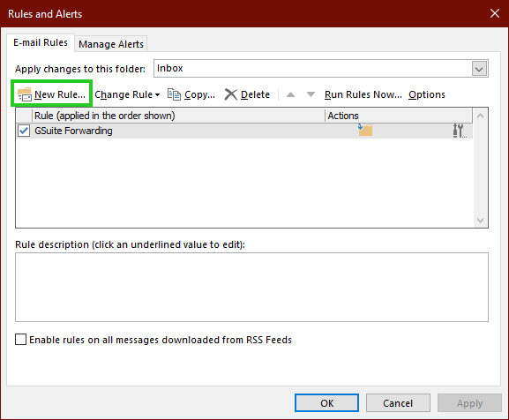
Task: Click the Cancel button
Action: pyautogui.click(x=398, y=403)
